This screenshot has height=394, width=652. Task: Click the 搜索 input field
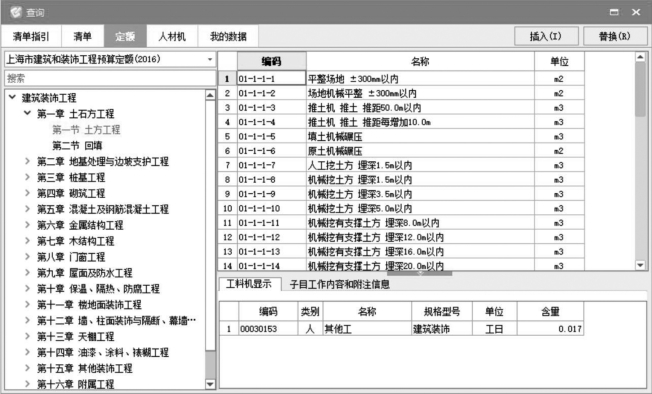pyautogui.click(x=110, y=78)
